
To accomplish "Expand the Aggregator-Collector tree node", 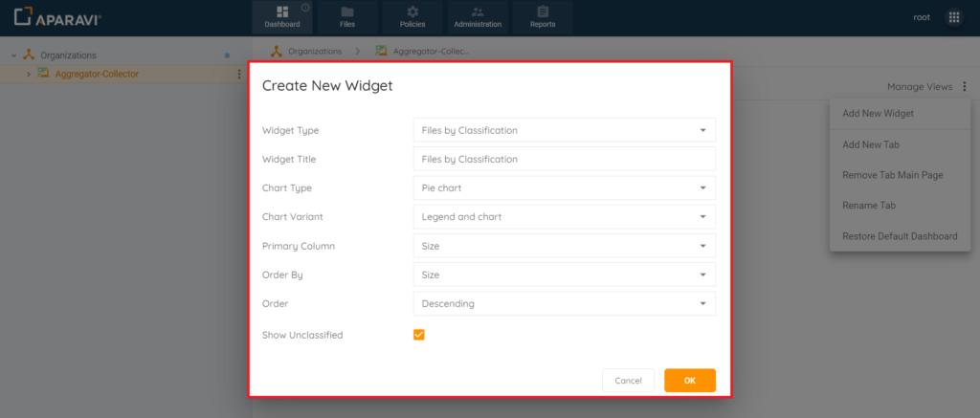I will point(28,75).
